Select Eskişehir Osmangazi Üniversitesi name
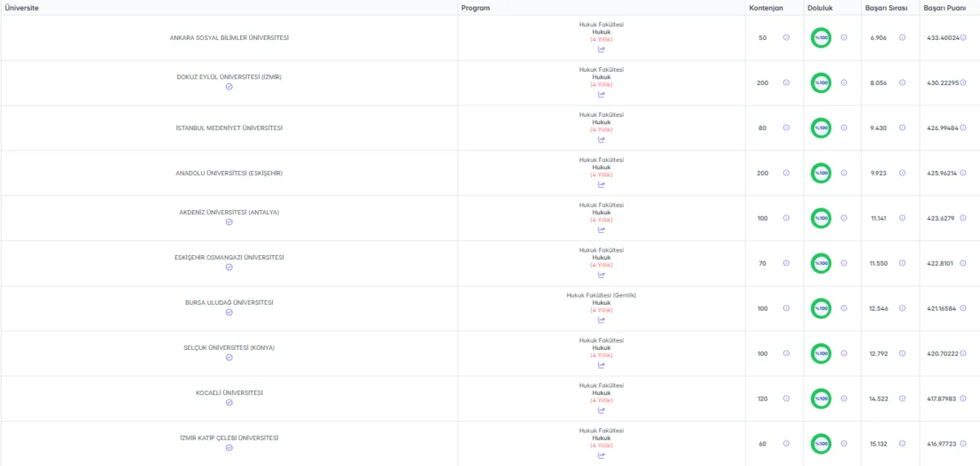Image resolution: width=980 pixels, height=466 pixels. (x=229, y=258)
